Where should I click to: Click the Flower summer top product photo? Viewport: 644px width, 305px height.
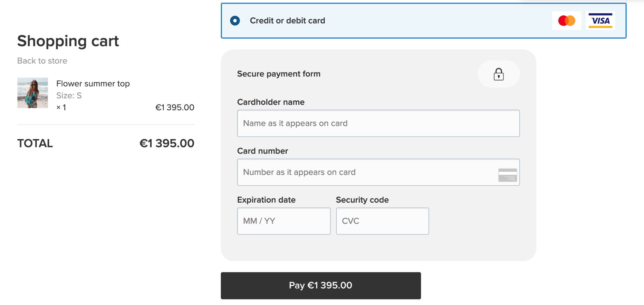(x=33, y=93)
